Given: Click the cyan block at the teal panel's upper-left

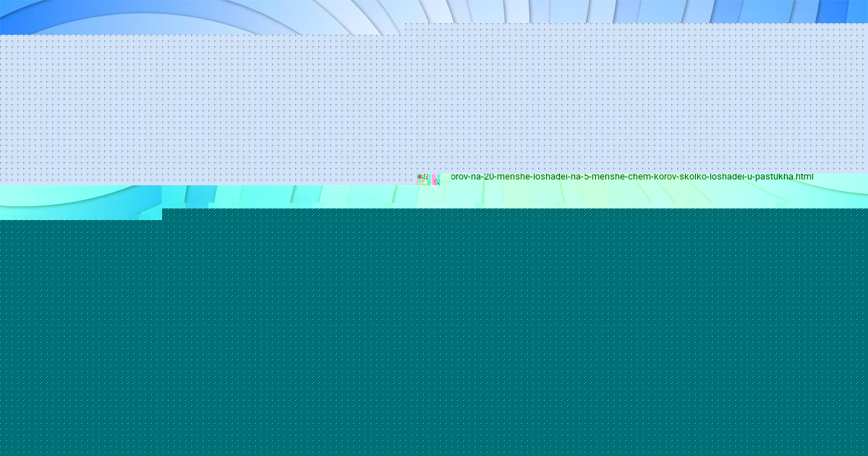Looking at the screenshot, I should (x=80, y=213).
